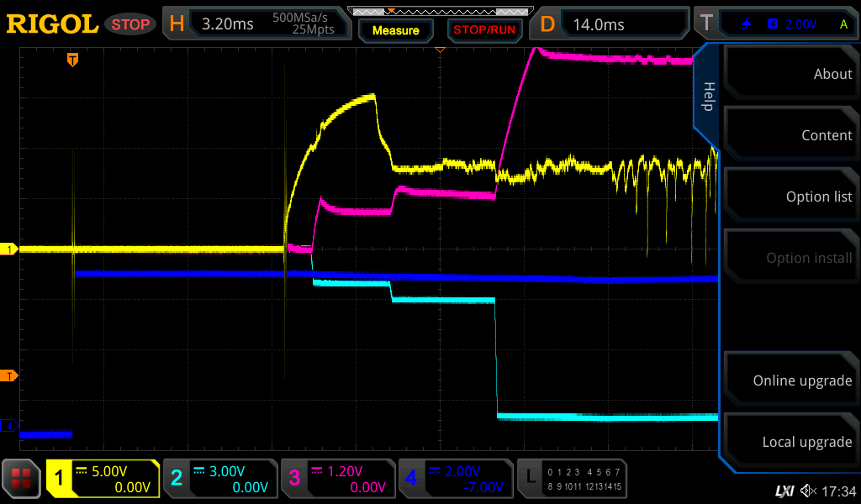Open the red grid function navigation icon
This screenshot has width=861, height=504.
(x=22, y=479)
